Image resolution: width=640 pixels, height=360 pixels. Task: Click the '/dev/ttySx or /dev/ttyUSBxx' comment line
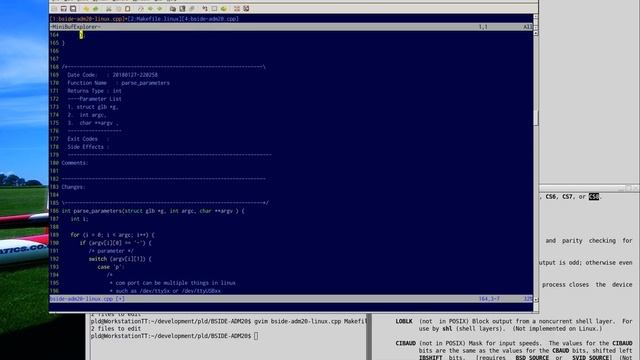[165, 291]
